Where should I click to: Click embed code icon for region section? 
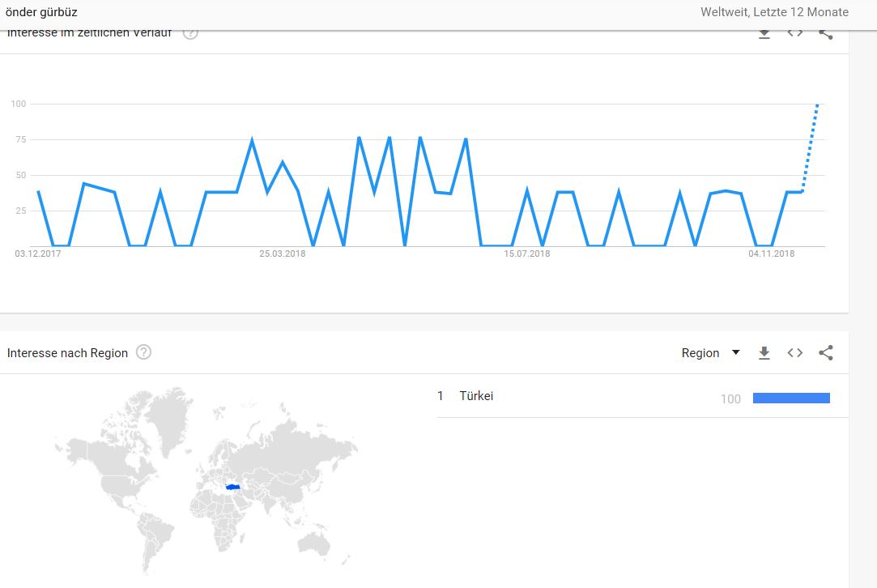(x=795, y=353)
